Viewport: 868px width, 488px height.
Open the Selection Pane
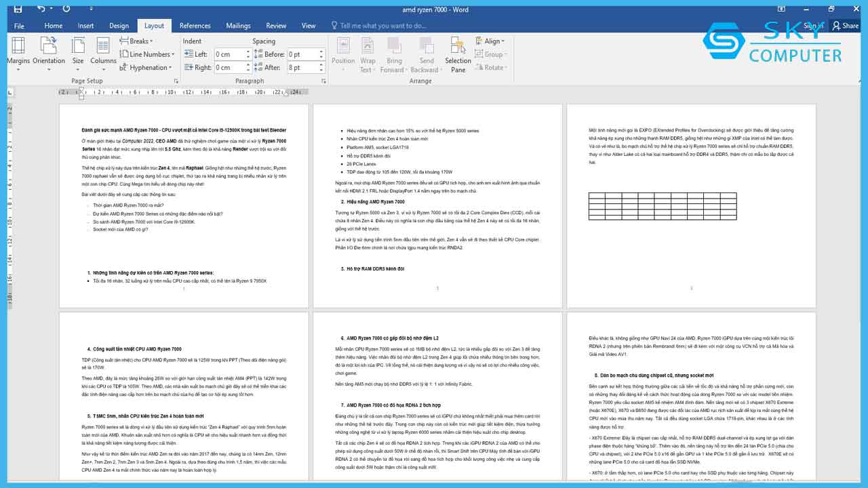click(458, 54)
